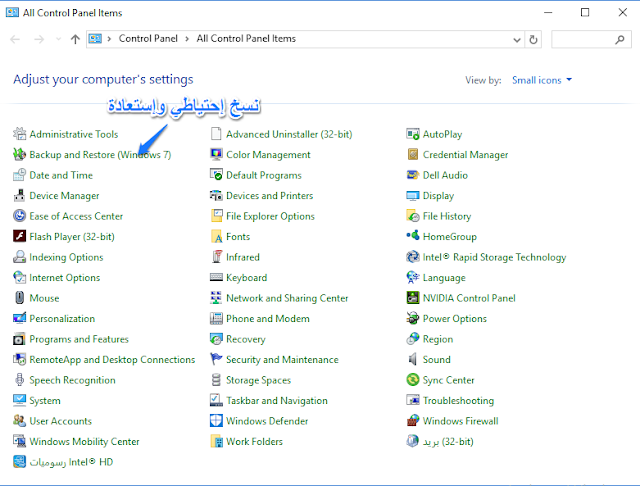Viewport: 640px width, 486px height.
Task: Open the Sound speaker icon
Action: pyautogui.click(x=413, y=359)
